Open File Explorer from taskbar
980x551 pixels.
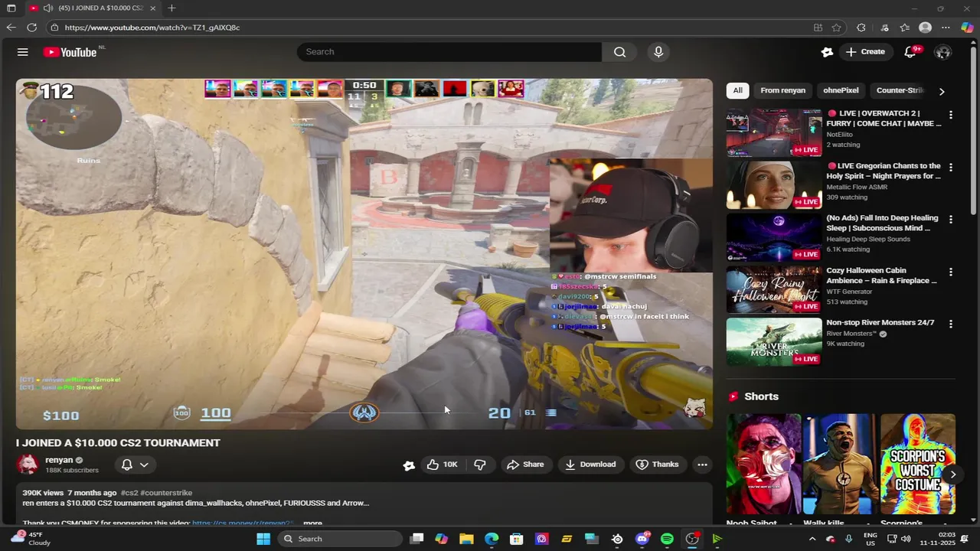tap(466, 539)
